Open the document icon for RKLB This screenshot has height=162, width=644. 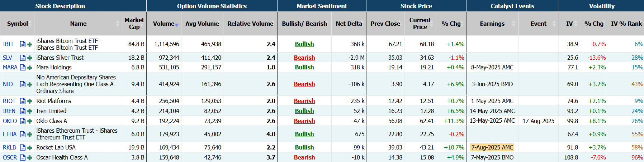[x=23, y=147]
